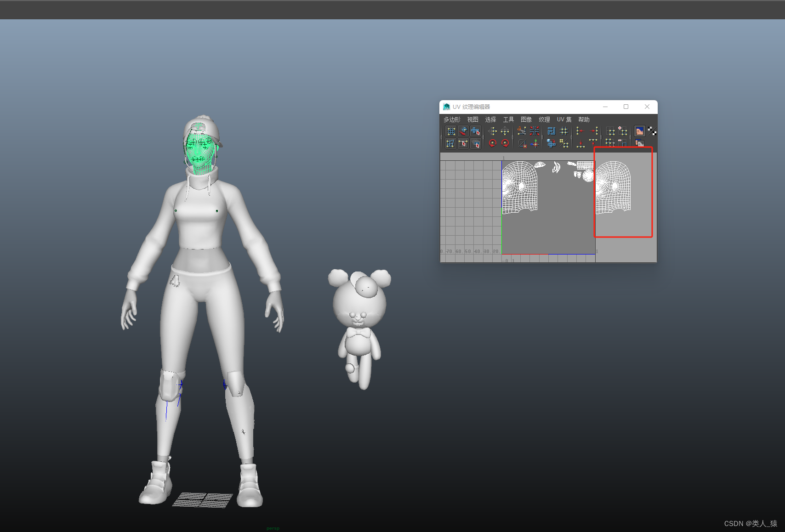Open the 选择 menu
785x532 pixels.
[x=491, y=119]
